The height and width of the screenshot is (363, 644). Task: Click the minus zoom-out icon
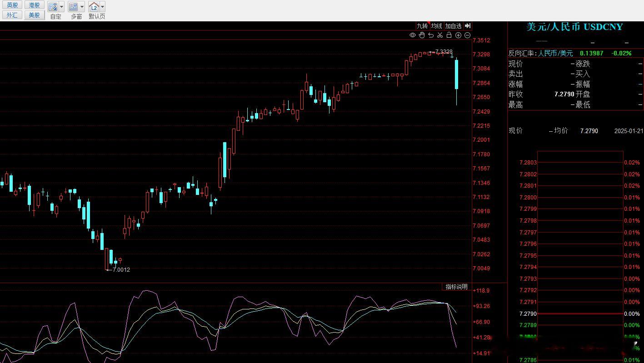(467, 35)
